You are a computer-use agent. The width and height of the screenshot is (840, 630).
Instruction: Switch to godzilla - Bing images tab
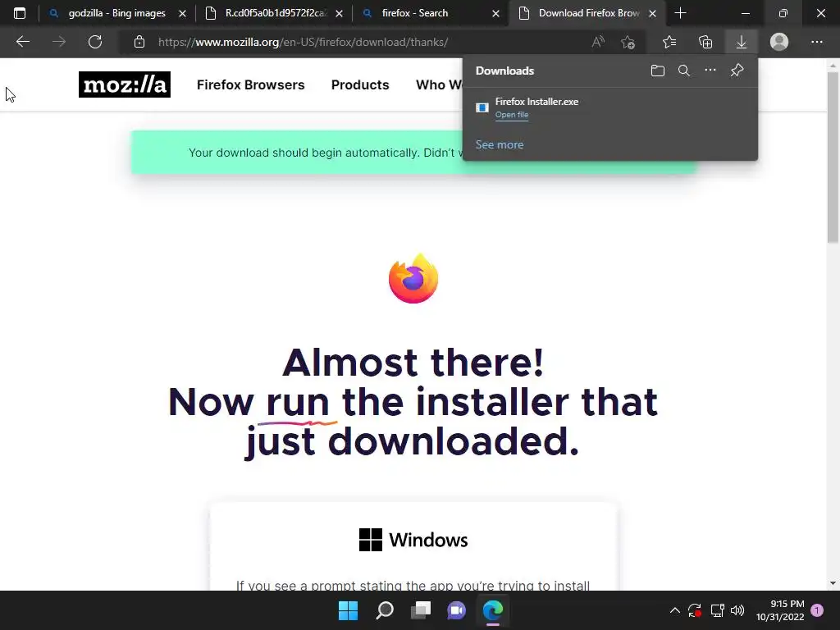click(x=116, y=13)
